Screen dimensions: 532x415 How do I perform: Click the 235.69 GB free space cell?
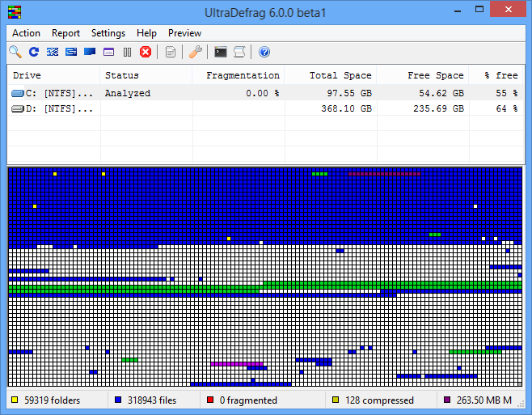[439, 108]
